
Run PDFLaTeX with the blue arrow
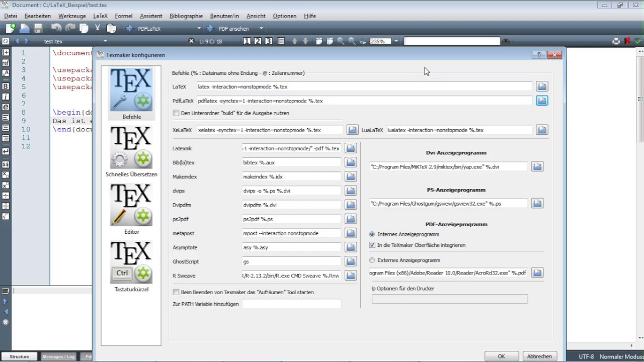[x=129, y=29]
